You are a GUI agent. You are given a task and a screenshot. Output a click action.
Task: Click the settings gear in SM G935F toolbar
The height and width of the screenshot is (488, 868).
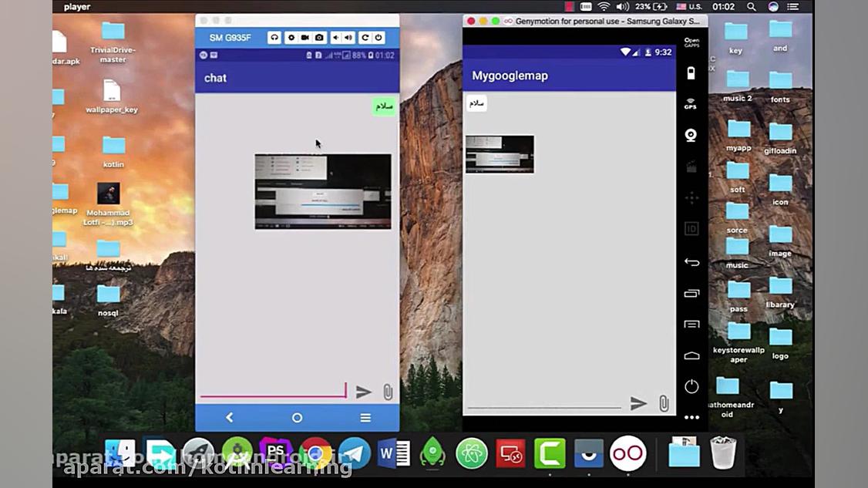[x=291, y=38]
